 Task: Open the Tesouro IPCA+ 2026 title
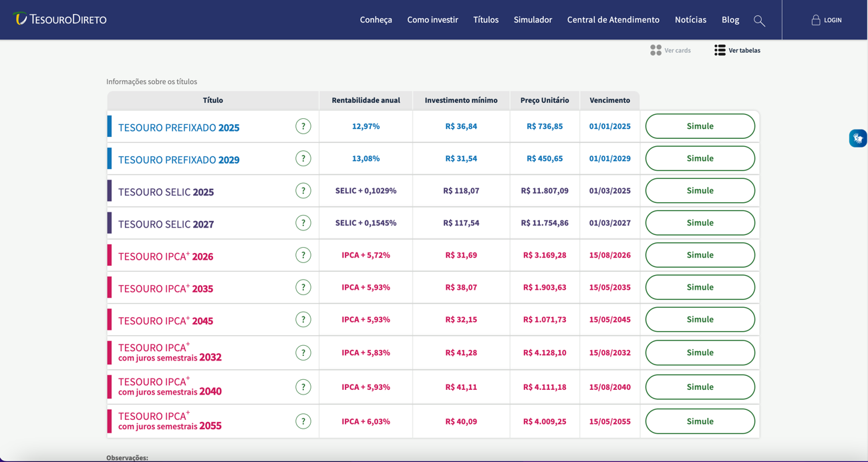tap(166, 256)
